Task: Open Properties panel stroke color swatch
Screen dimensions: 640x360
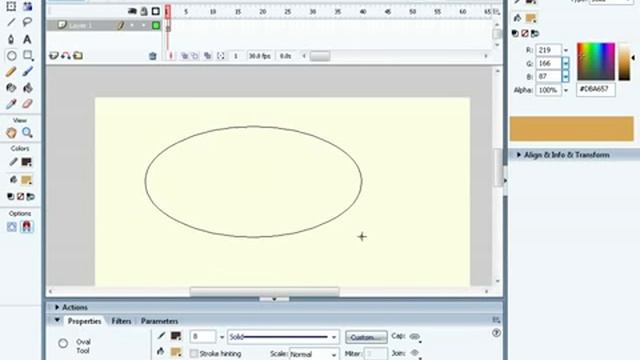Action: (x=176, y=336)
